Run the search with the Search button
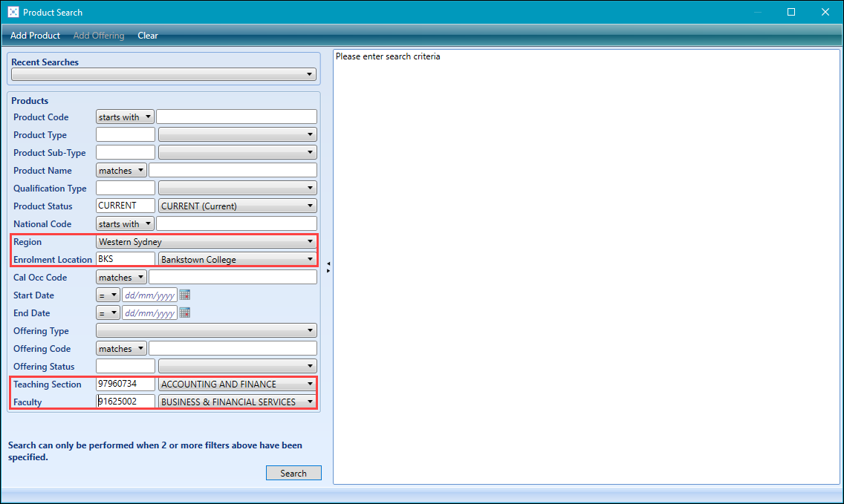This screenshot has width=844, height=504. click(x=293, y=473)
